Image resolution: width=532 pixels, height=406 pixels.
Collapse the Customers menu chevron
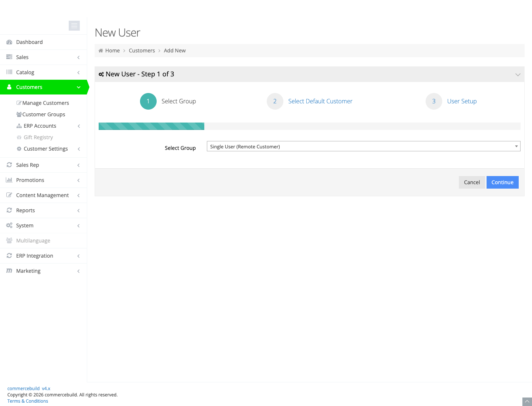[79, 87]
